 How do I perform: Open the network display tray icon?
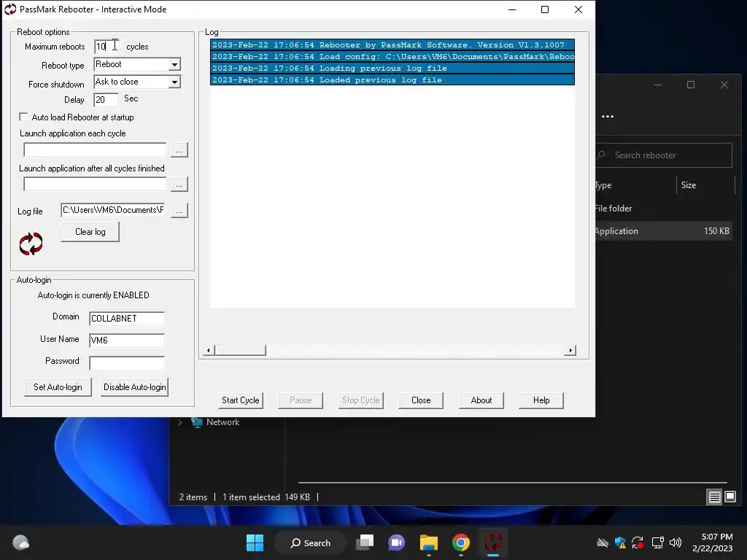click(657, 542)
